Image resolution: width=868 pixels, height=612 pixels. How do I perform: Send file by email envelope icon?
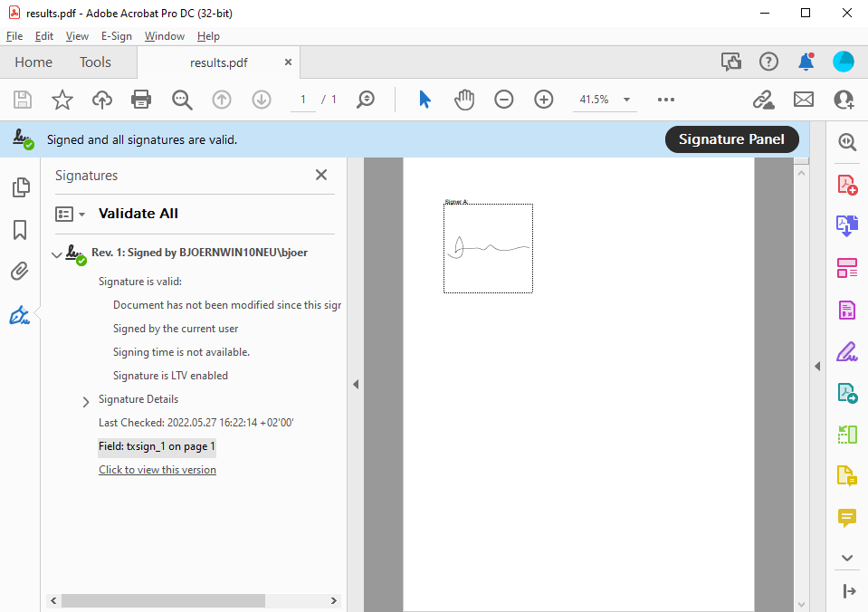tap(803, 100)
